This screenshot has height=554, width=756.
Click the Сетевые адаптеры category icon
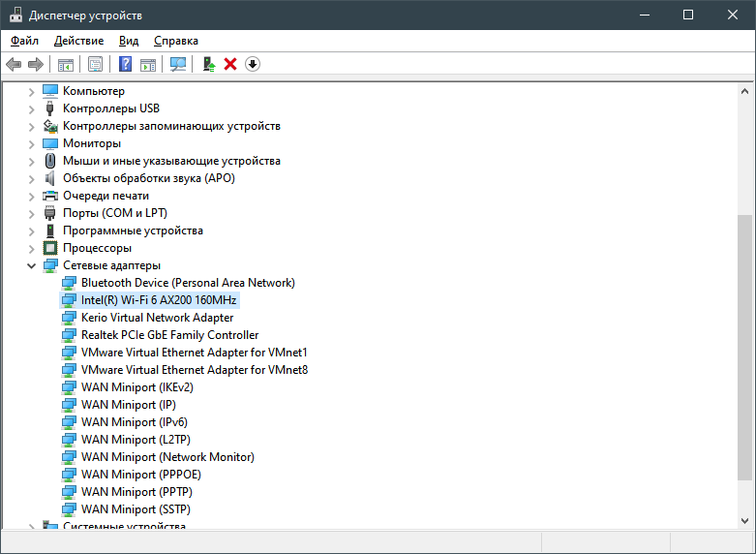click(x=50, y=265)
